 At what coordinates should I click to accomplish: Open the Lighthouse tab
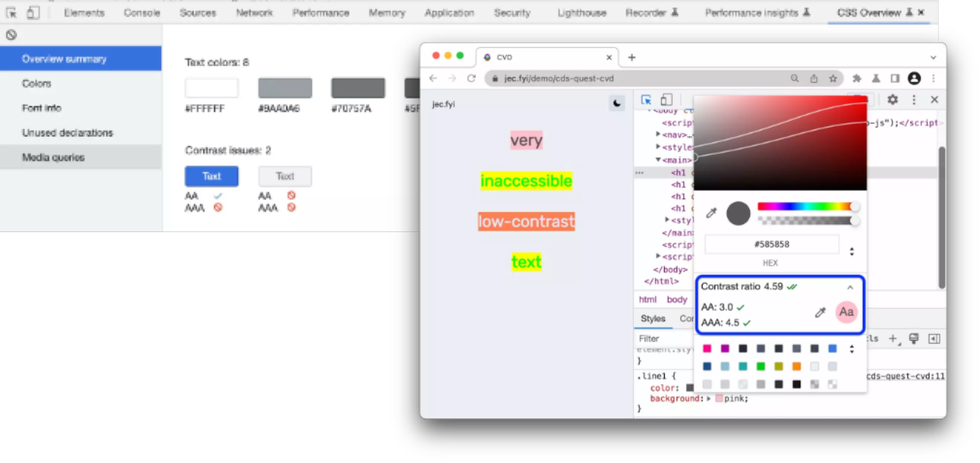pos(581,13)
